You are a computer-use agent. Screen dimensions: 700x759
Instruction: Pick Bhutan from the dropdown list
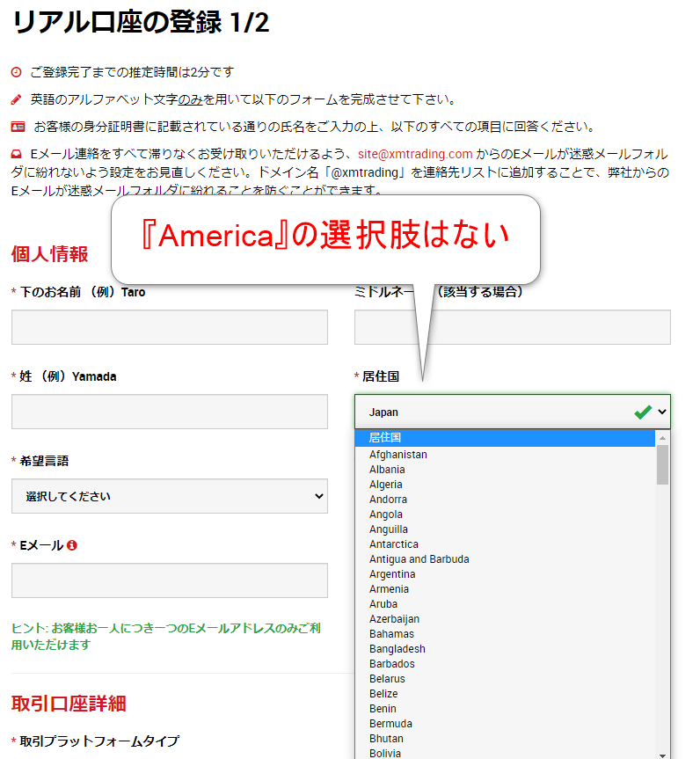505,740
